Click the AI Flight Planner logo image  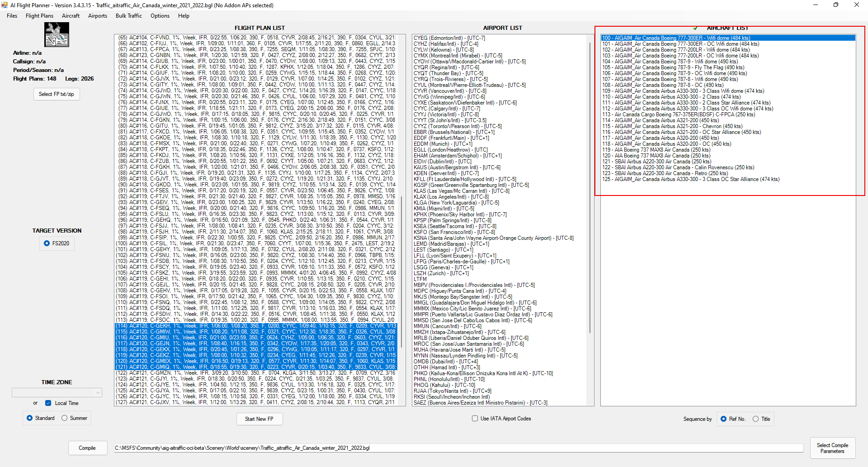tap(57, 34)
